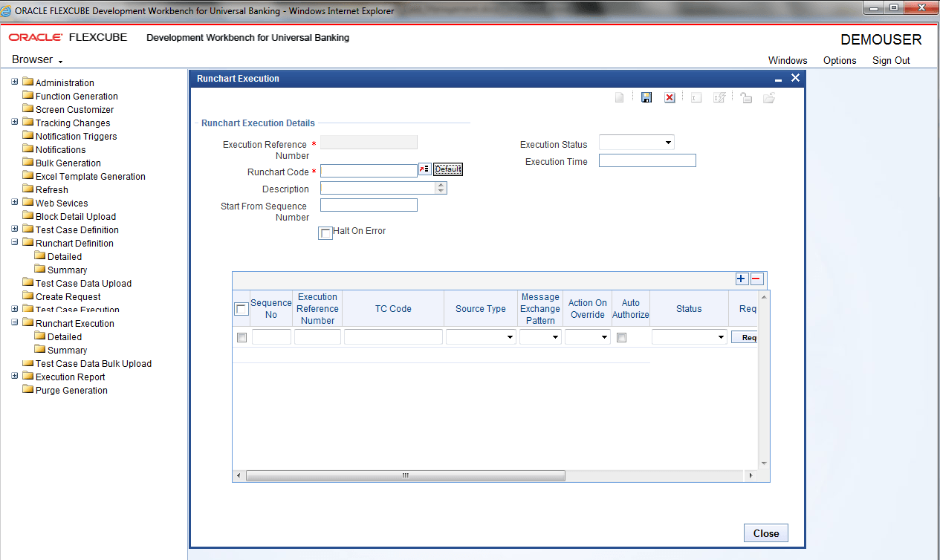Click the Sequence No cell in first row

point(271,337)
